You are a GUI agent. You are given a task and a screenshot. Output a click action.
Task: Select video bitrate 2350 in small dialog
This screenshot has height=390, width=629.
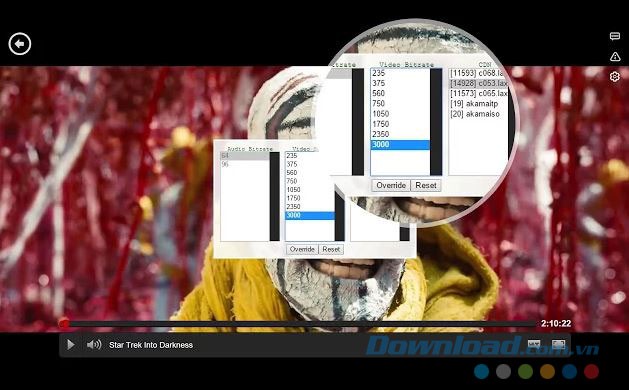coord(310,207)
